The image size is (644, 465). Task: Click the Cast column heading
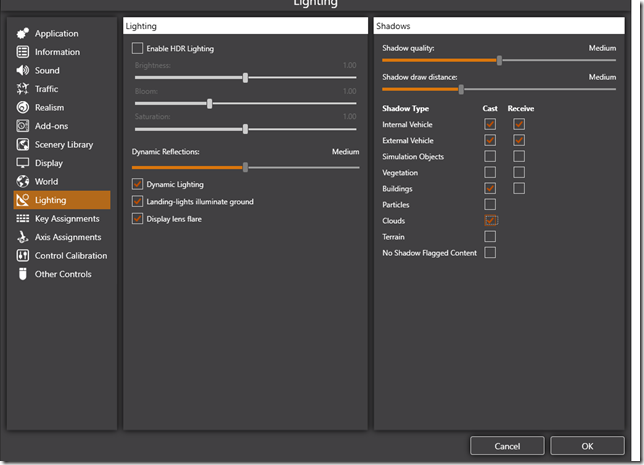[490, 108]
